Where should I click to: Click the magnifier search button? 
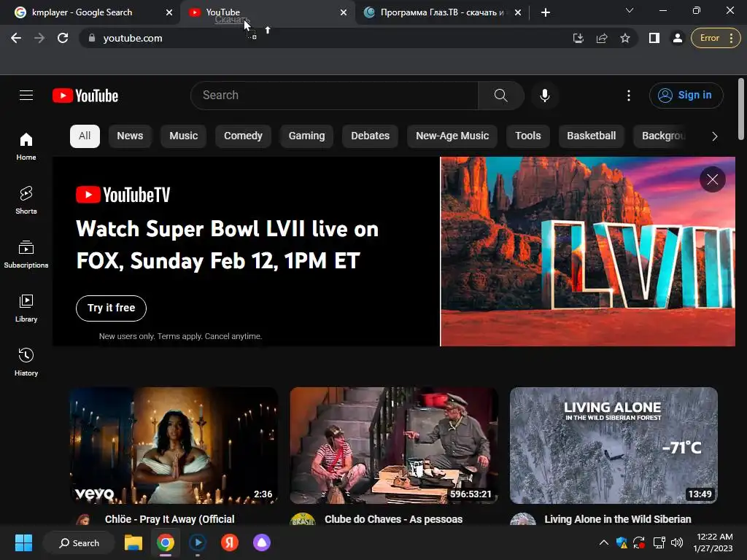click(500, 96)
